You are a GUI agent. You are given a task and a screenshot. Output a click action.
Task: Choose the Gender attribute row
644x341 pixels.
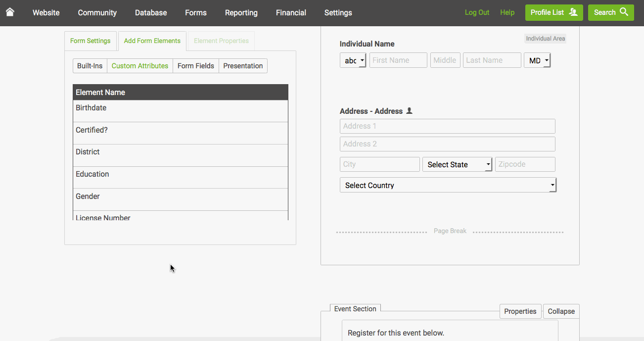[x=181, y=196]
